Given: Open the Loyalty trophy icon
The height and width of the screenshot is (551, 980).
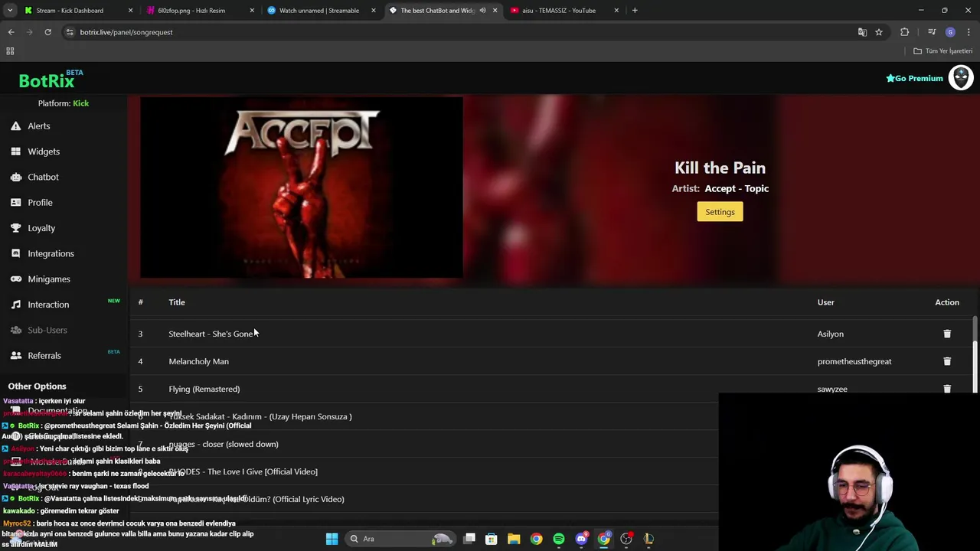Looking at the screenshot, I should [x=15, y=228].
